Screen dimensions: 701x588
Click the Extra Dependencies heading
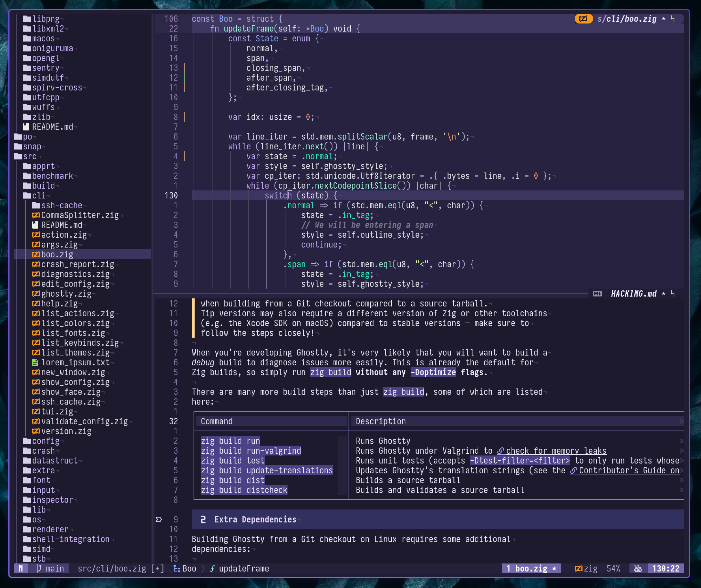click(255, 519)
